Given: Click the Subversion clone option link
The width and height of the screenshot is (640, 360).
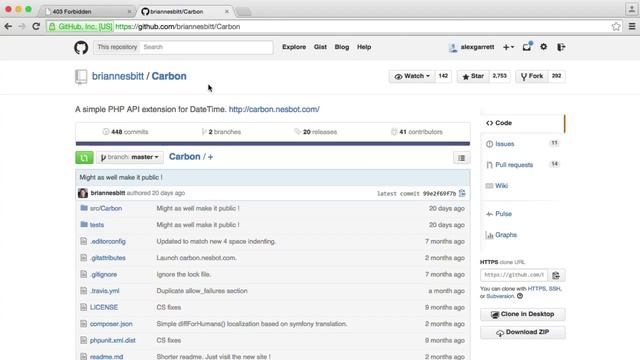Looking at the screenshot, I should 500,296.
